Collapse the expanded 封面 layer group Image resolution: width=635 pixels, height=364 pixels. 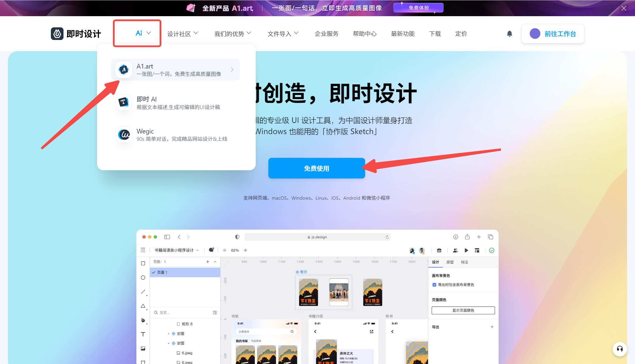coord(169,343)
